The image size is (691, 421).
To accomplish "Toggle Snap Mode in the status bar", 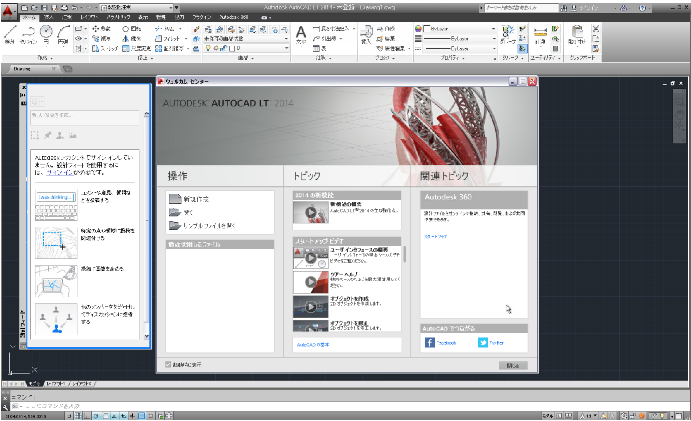I will (x=70, y=415).
